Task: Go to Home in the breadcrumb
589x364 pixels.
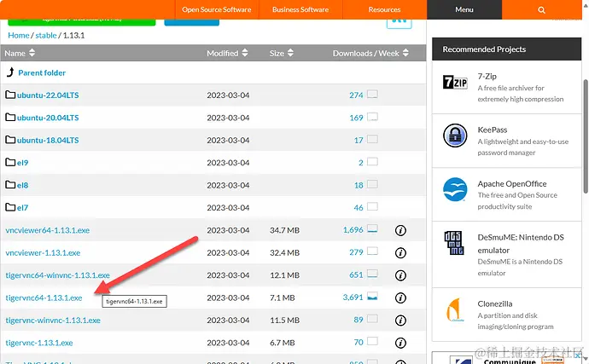Action: coord(19,35)
